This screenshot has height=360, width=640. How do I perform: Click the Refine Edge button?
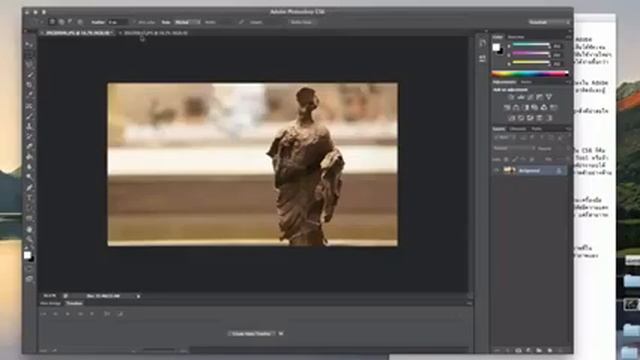pyautogui.click(x=301, y=22)
